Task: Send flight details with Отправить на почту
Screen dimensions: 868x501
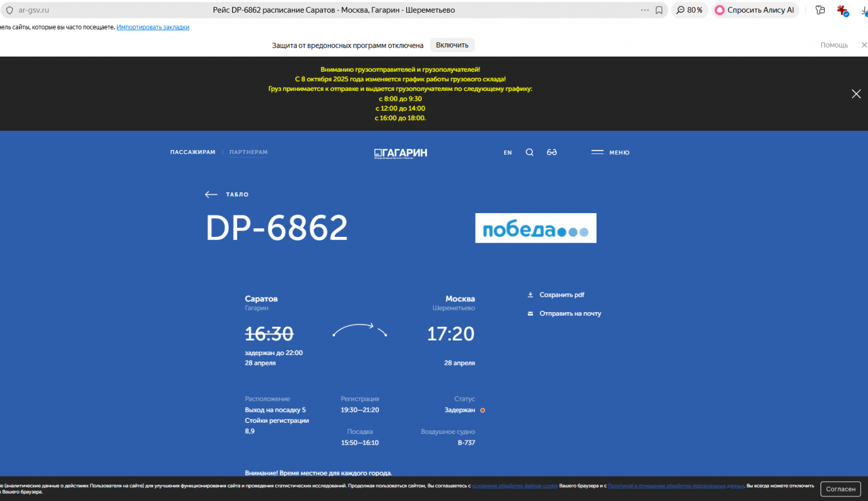Action: click(x=564, y=313)
